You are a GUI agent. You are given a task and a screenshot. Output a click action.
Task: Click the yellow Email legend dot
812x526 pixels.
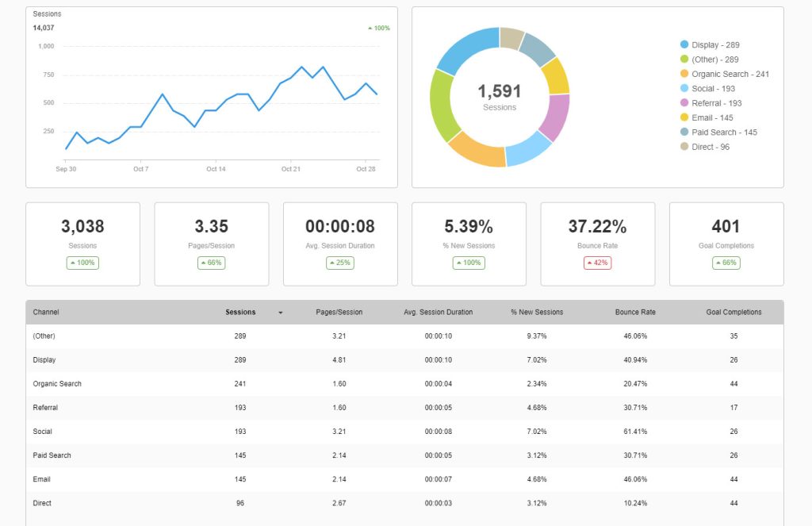point(684,117)
